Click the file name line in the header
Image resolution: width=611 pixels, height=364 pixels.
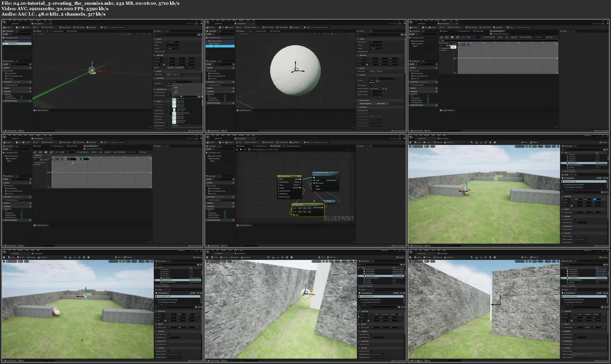[90, 3]
